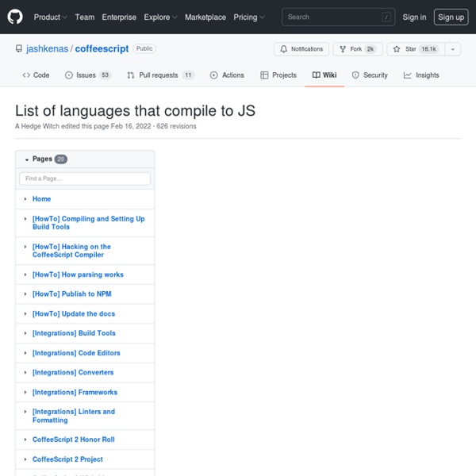The height and width of the screenshot is (476, 476).
Task: Open the Pull requests tab
Action: (160, 75)
